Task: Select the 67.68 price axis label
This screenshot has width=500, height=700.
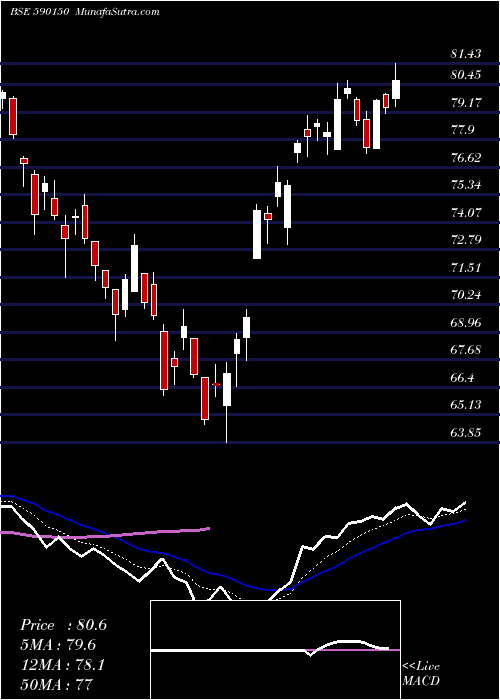Action: pyautogui.click(x=466, y=350)
